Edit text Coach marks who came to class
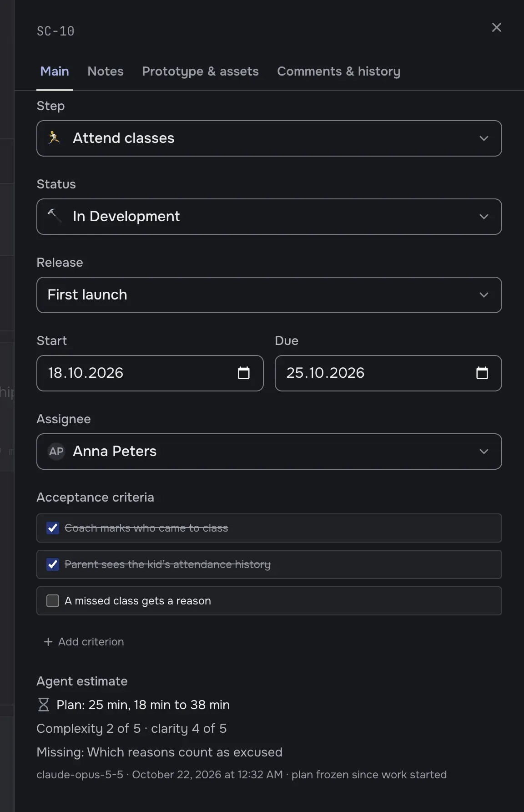 [146, 528]
